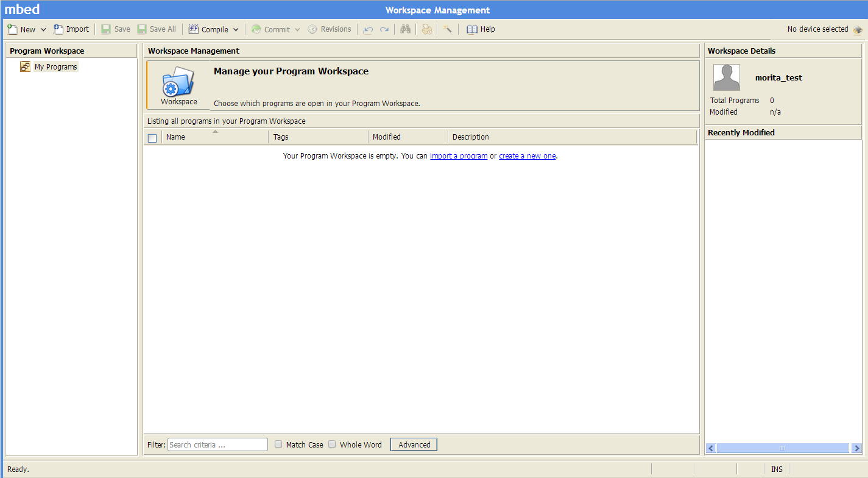Viewport: 868px width, 478px height.
Task: Click the Compile toolbar button
Action: coord(208,29)
